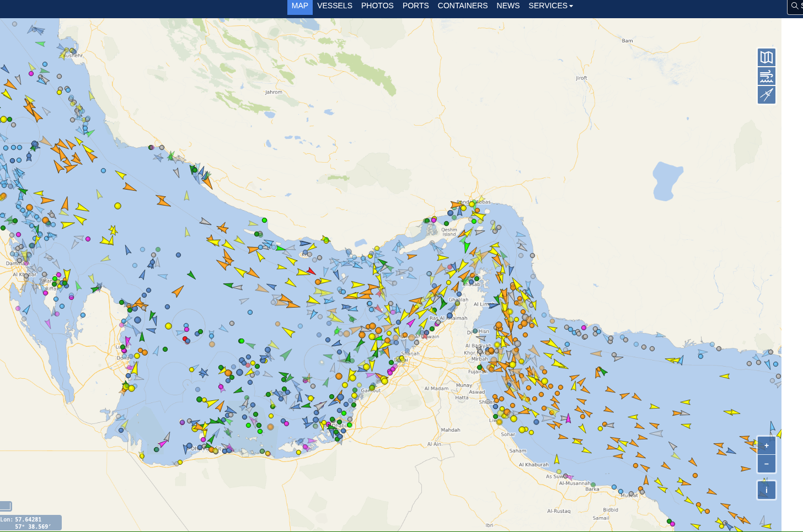803x532 pixels.
Task: Toggle the wind and waves weather layer
Action: click(767, 76)
